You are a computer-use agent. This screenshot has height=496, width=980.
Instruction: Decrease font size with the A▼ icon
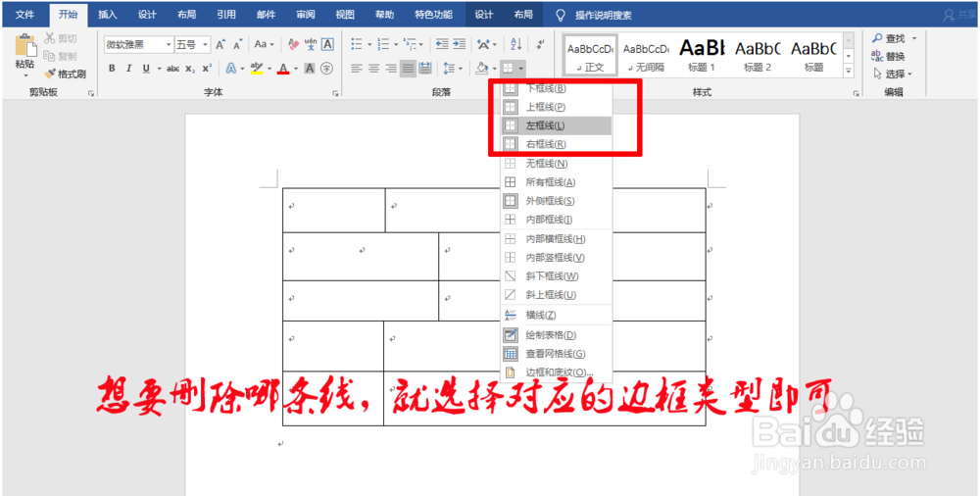coord(237,44)
